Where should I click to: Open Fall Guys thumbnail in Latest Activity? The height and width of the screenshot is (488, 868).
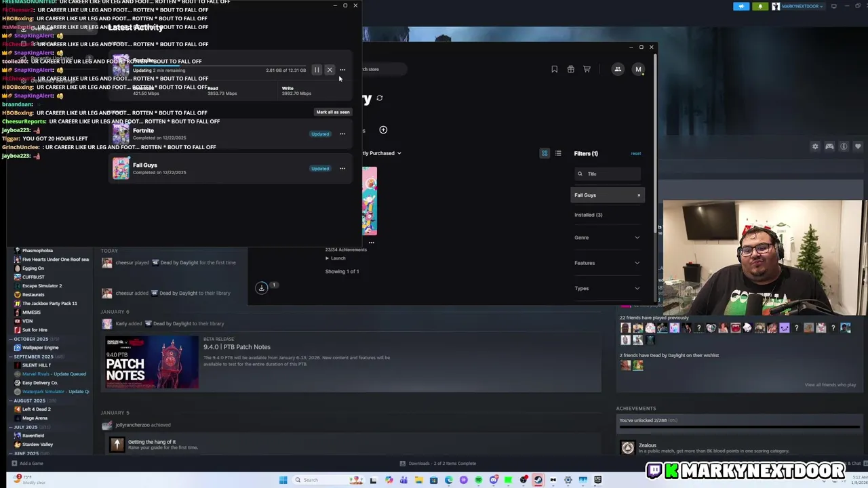coord(121,169)
